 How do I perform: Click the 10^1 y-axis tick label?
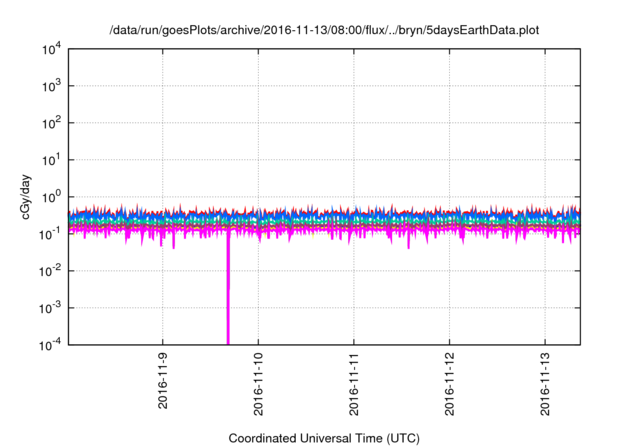click(x=52, y=160)
